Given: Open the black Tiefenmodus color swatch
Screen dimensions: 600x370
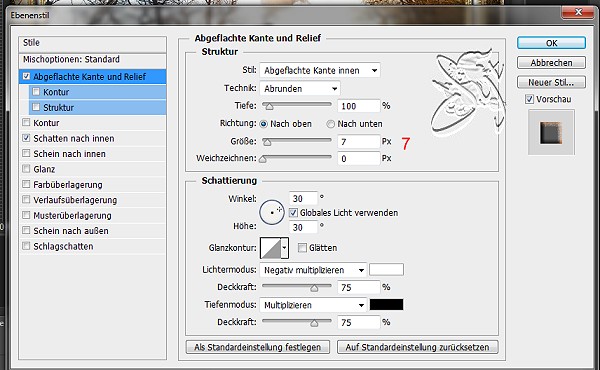Looking at the screenshot, I should click(386, 305).
